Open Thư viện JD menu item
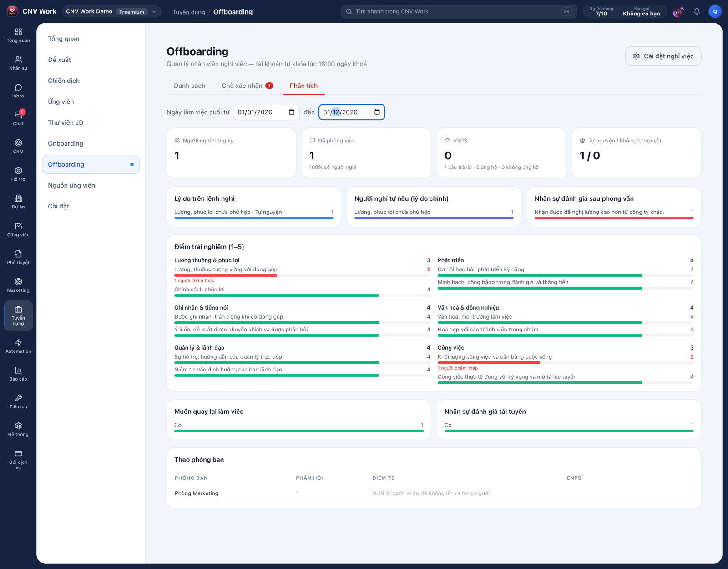The width and height of the screenshot is (728, 569). [91, 122]
